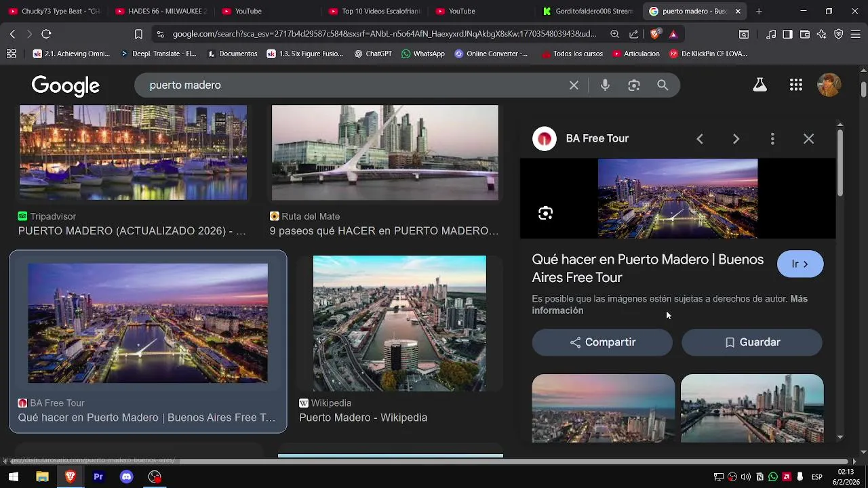Open the Google apps grid

(x=796, y=85)
